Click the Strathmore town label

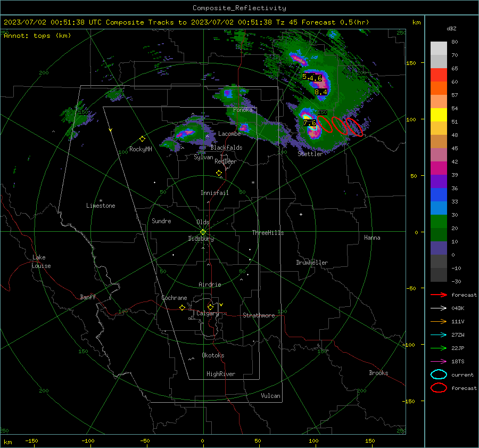259,315
